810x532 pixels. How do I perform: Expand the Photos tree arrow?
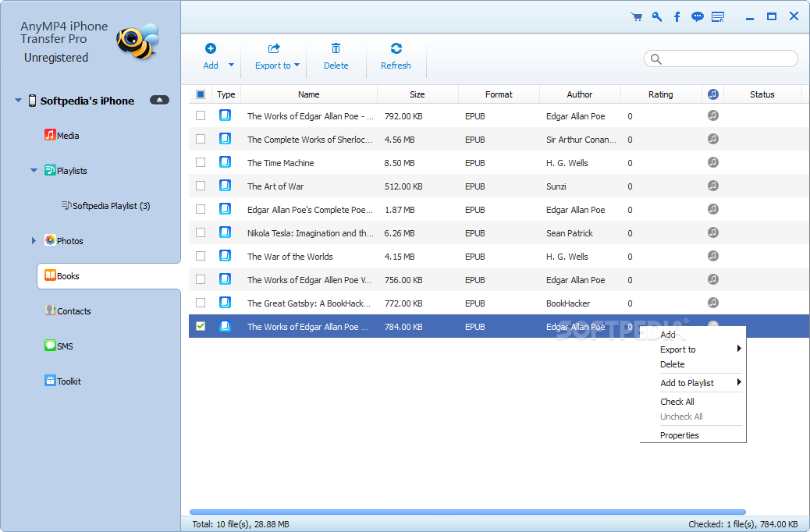(34, 241)
